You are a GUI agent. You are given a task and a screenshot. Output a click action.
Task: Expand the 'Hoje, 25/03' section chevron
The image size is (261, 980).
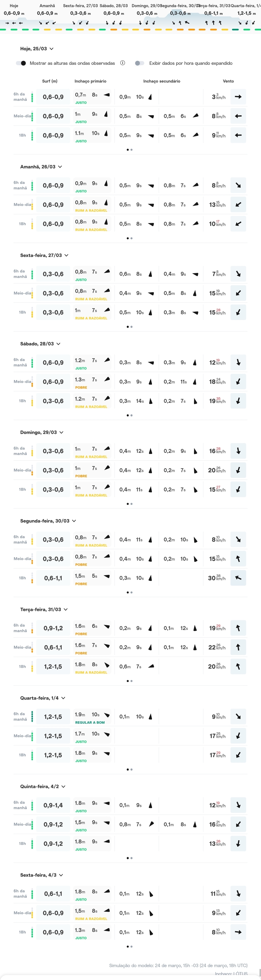point(52,49)
